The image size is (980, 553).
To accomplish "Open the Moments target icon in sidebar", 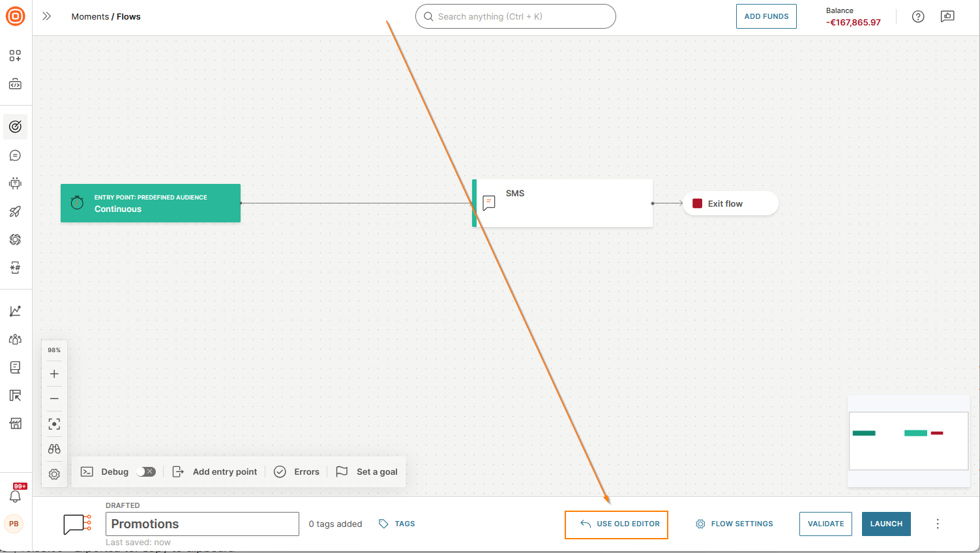I will point(16,127).
